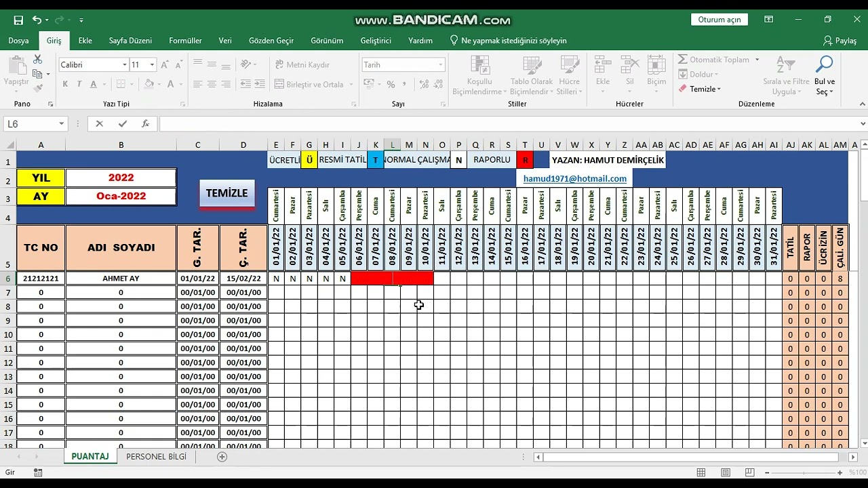Toggle bold K formatting
The image size is (868, 488).
click(x=65, y=84)
